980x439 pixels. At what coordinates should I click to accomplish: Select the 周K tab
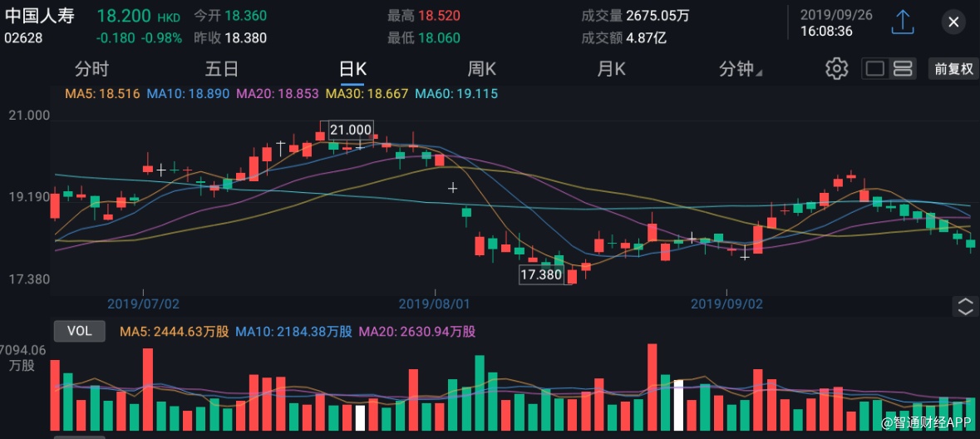482,69
